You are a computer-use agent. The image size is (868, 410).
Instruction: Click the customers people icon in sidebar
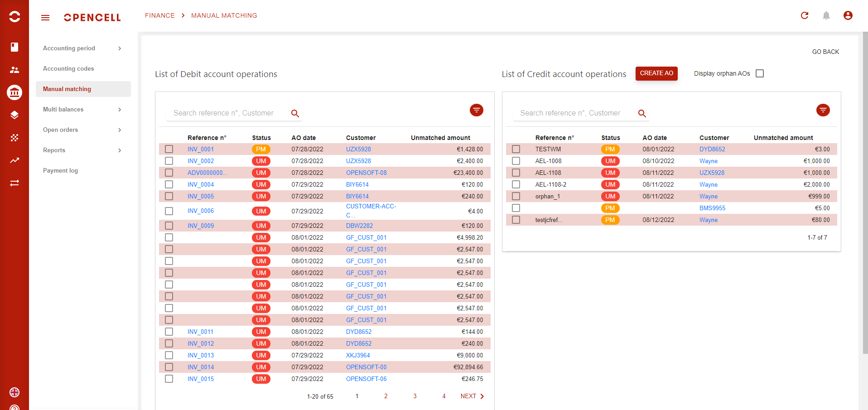(x=14, y=70)
